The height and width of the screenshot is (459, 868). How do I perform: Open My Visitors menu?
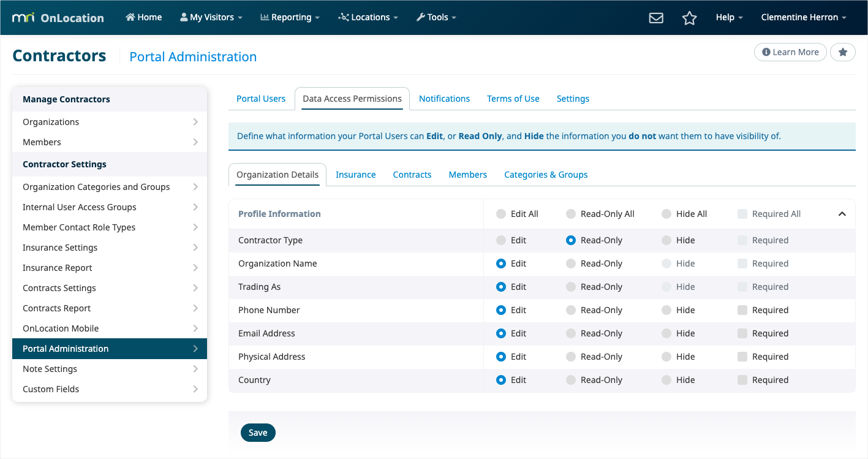point(211,17)
